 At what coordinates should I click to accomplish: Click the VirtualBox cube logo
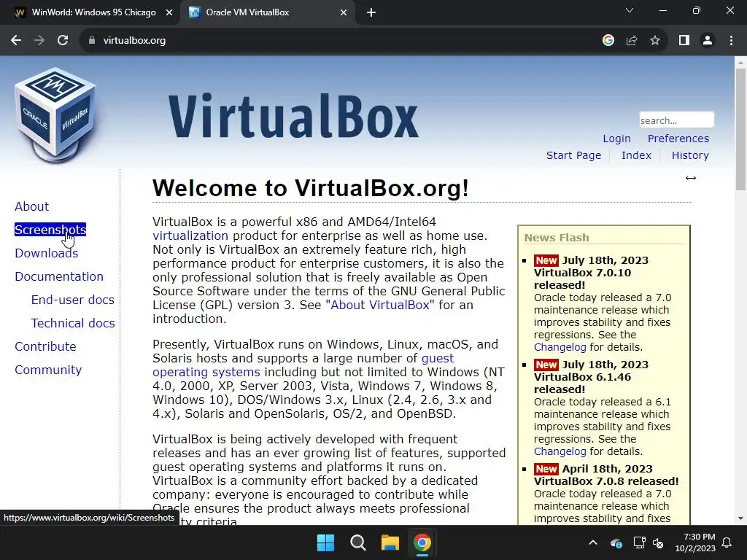point(55,115)
